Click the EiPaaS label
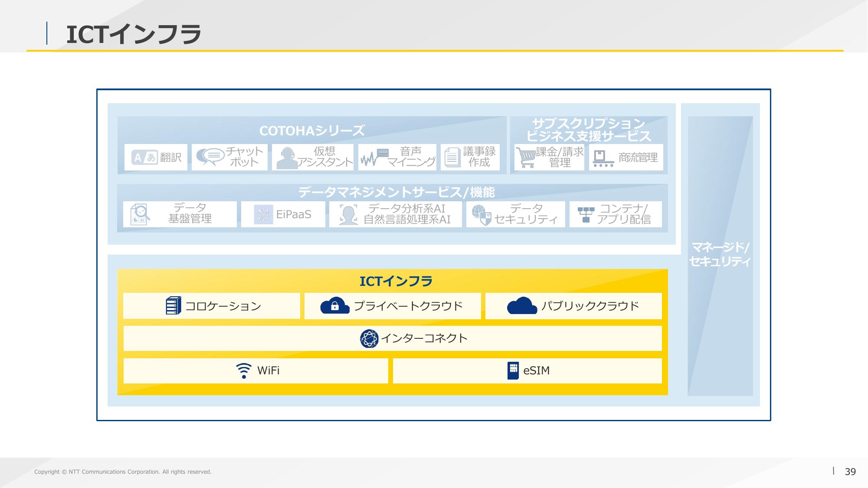This screenshot has height=488, width=868. [294, 214]
